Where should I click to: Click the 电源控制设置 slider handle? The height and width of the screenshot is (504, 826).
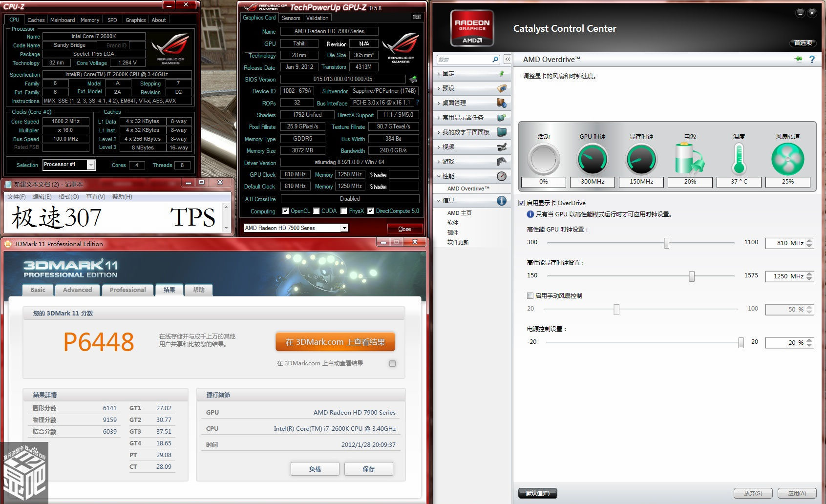pos(741,342)
